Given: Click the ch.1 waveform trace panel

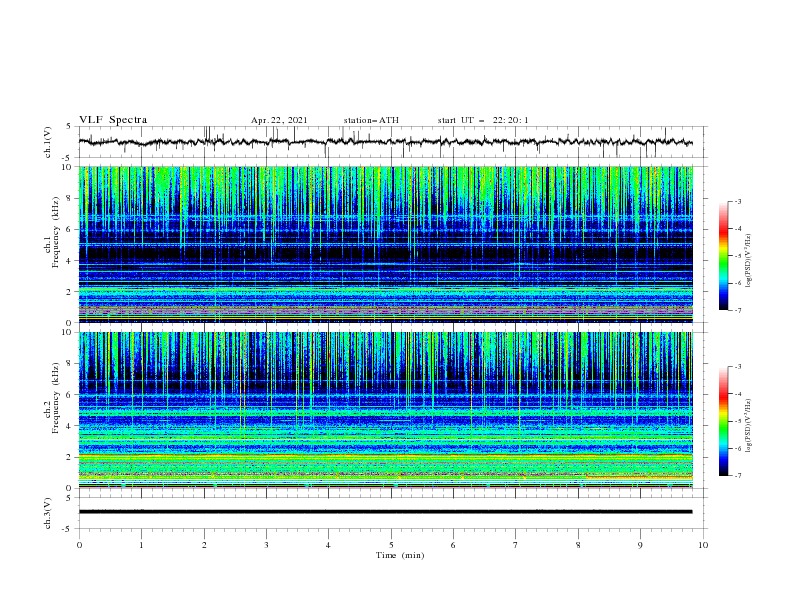Looking at the screenshot, I should 393,142.
